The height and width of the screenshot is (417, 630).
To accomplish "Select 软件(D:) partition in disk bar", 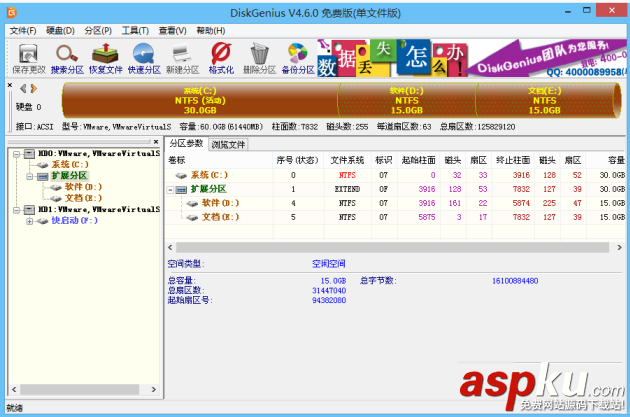I will tap(407, 100).
